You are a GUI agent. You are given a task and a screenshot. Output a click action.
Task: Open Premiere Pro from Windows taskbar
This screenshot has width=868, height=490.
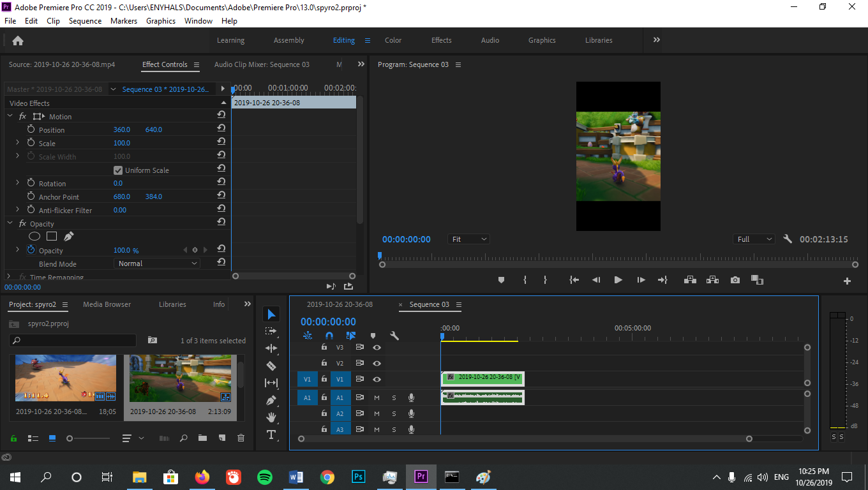point(421,477)
